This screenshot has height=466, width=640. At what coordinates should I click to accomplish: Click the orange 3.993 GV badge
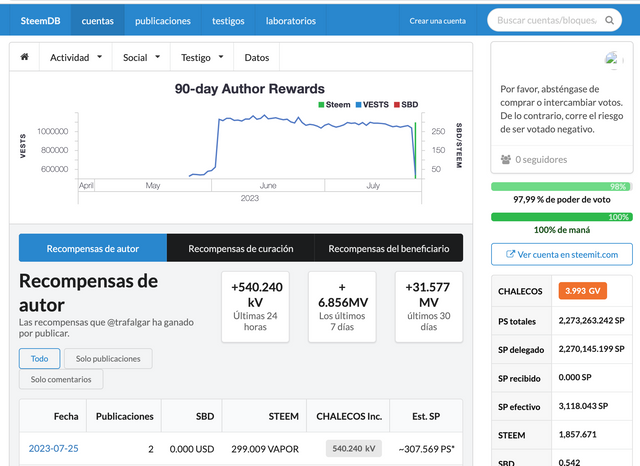tap(582, 291)
